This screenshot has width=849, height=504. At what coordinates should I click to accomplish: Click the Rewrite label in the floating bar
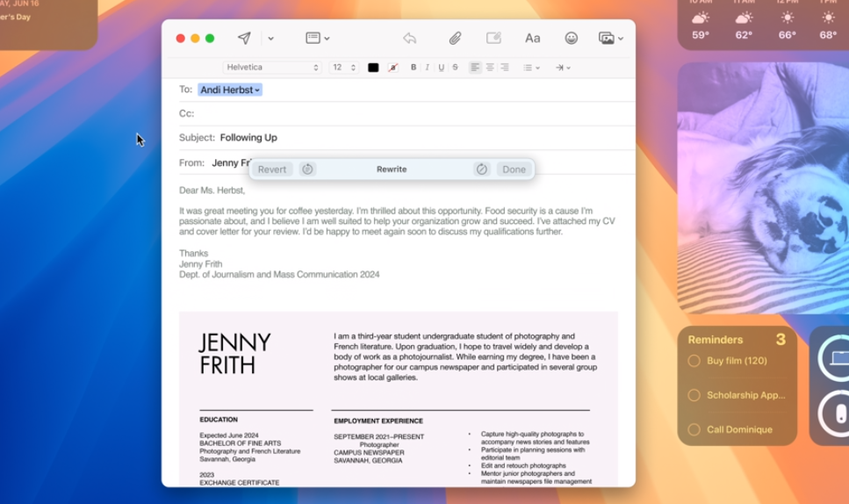392,169
